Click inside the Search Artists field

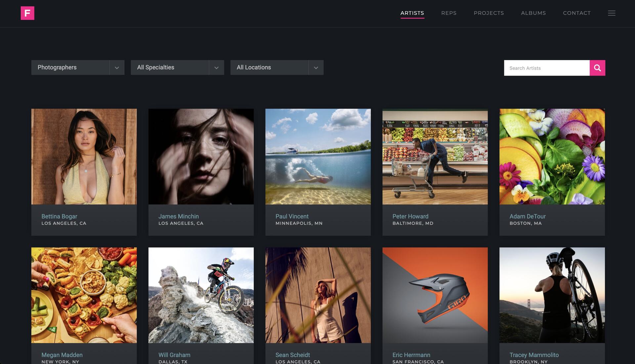click(546, 68)
